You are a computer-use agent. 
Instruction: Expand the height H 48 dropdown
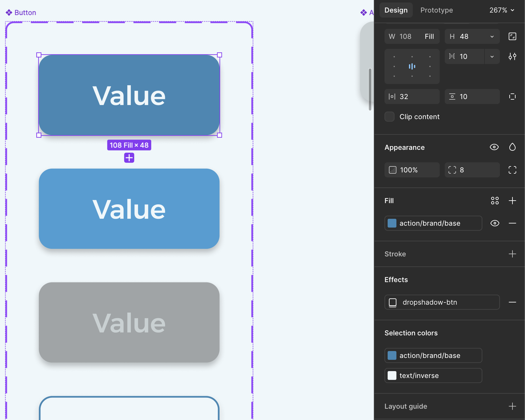pyautogui.click(x=492, y=37)
